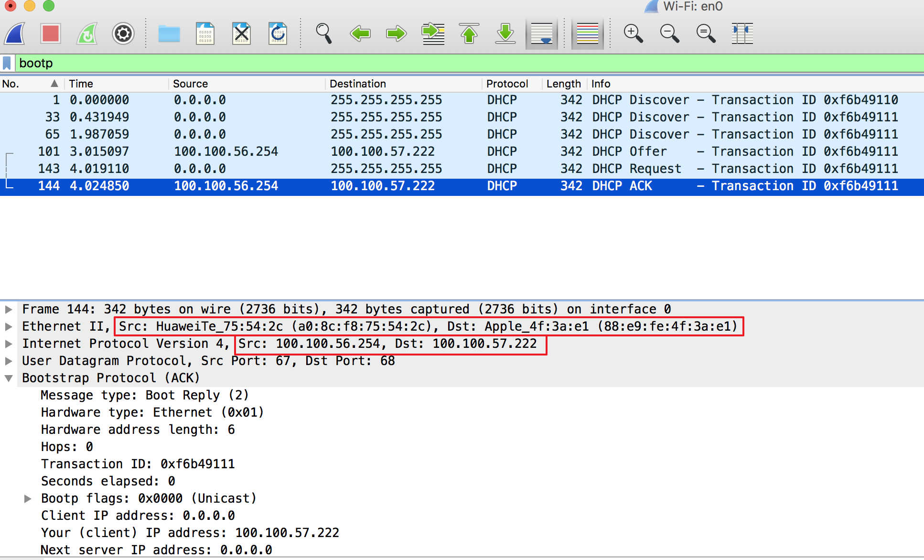
Task: Toggle packet list colorization
Action: click(x=588, y=33)
